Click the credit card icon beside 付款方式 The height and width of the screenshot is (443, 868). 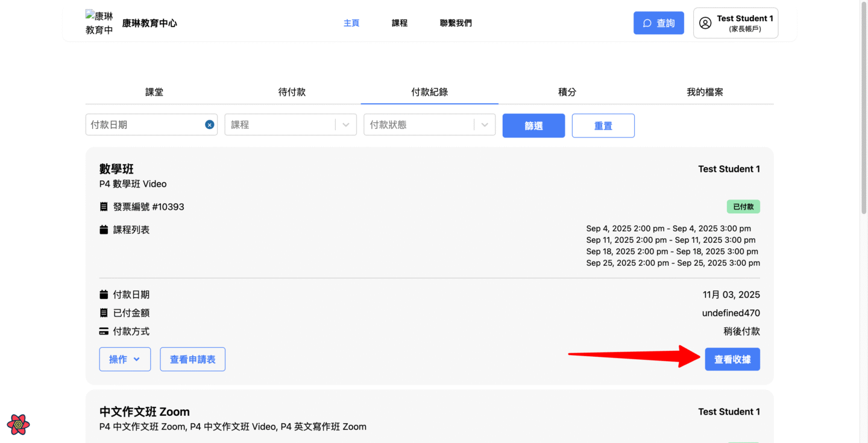[x=104, y=331]
